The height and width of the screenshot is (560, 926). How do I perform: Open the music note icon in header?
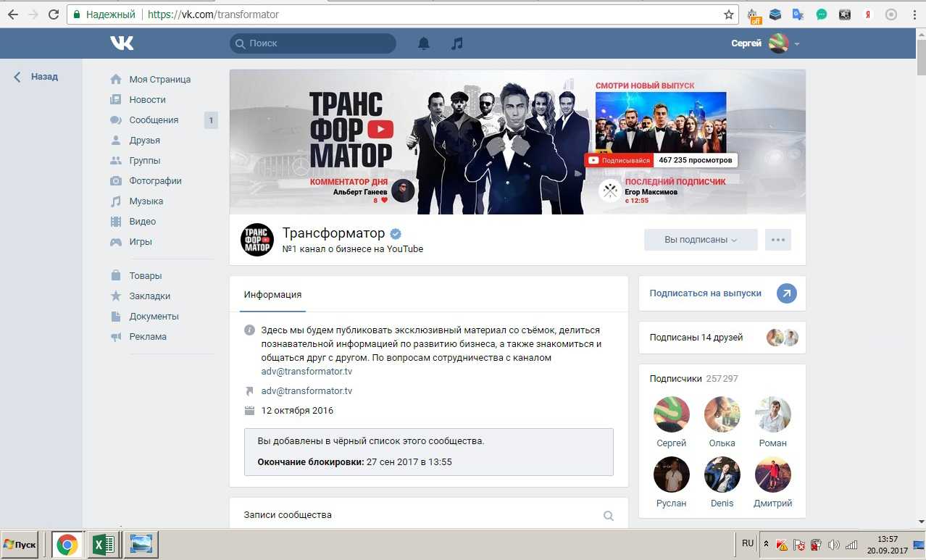[456, 43]
